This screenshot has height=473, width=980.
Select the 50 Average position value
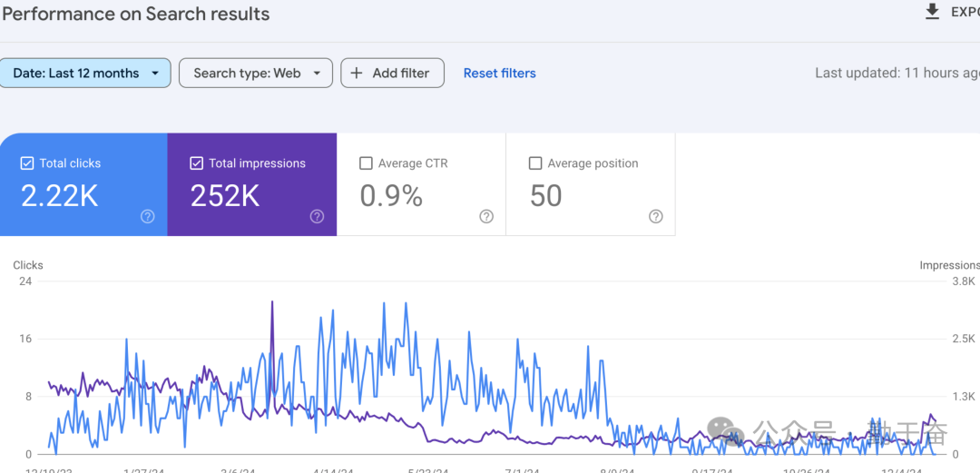tap(545, 195)
